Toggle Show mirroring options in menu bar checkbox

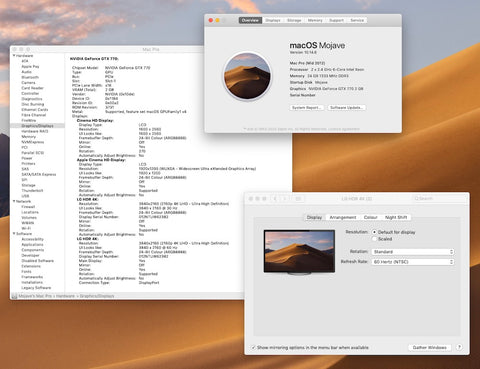click(x=253, y=347)
